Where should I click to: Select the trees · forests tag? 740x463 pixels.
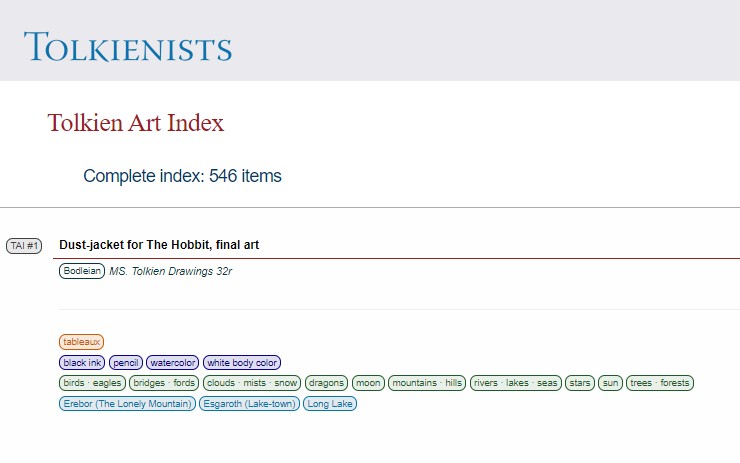pyautogui.click(x=660, y=383)
